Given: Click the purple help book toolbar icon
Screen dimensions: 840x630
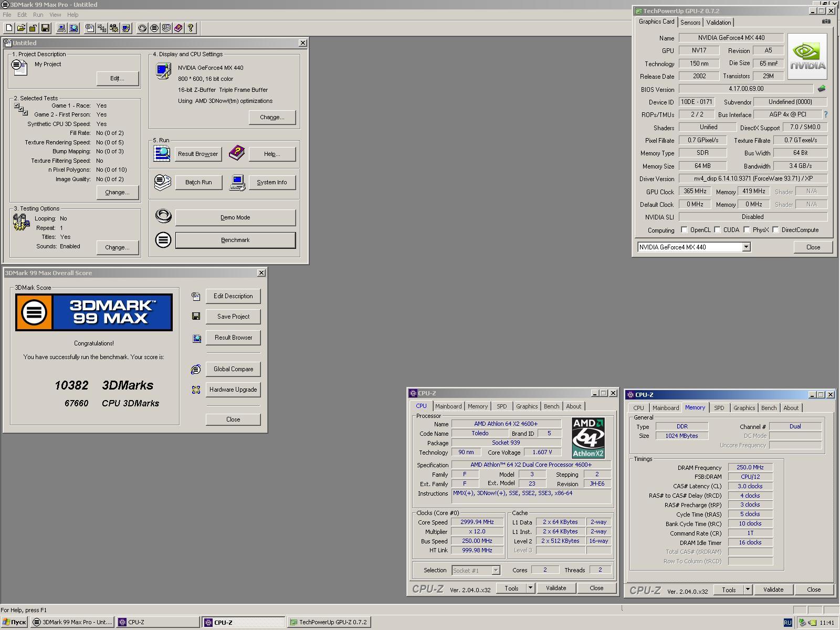Looking at the screenshot, I should pyautogui.click(x=178, y=28).
